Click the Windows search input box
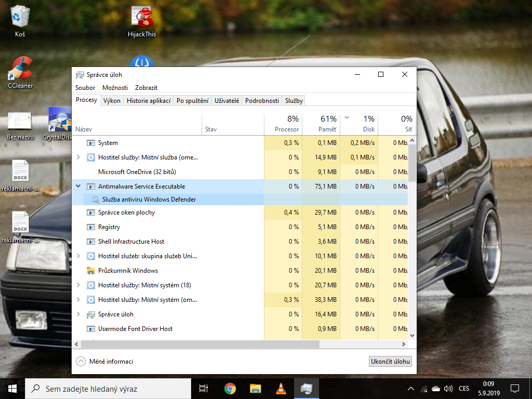532x399 pixels. pyautogui.click(x=109, y=389)
